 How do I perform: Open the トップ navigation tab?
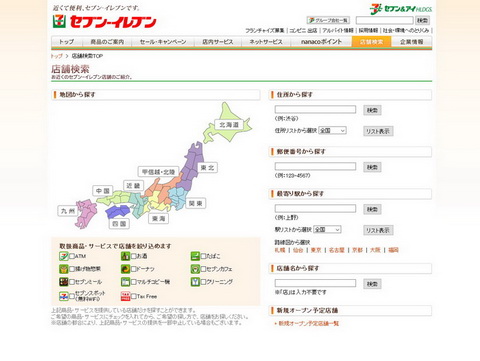tap(66, 42)
